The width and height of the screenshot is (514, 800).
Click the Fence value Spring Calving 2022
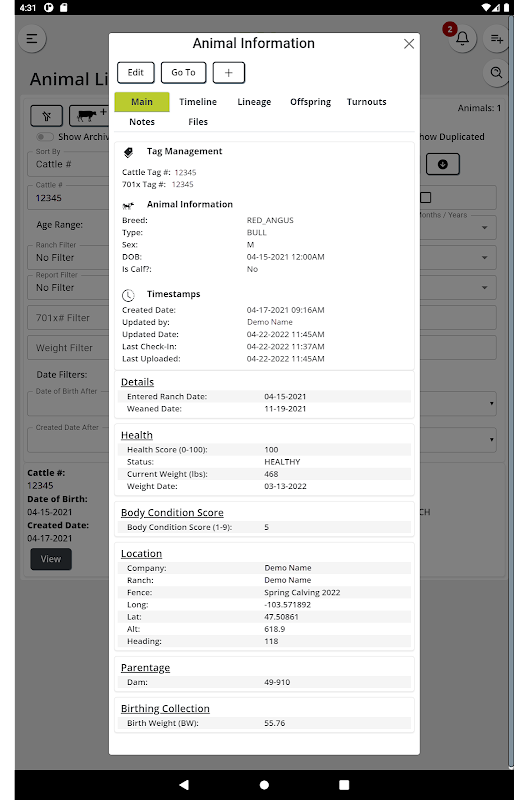coord(302,593)
